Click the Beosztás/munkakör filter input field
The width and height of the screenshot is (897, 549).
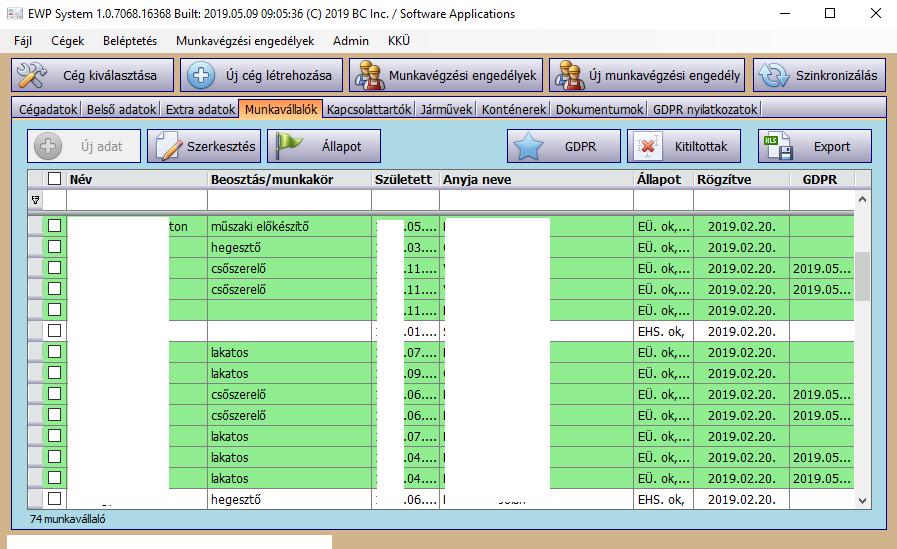pyautogui.click(x=289, y=200)
